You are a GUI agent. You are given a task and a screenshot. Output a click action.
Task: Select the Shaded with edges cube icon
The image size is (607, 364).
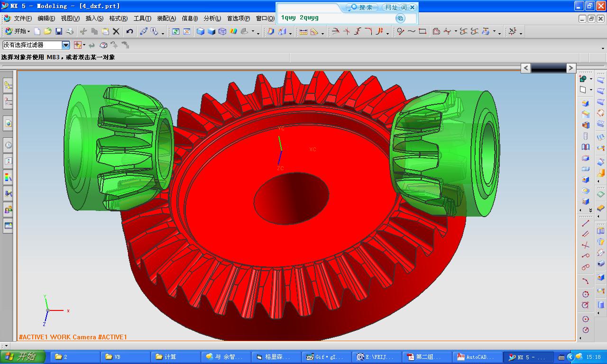point(201,31)
